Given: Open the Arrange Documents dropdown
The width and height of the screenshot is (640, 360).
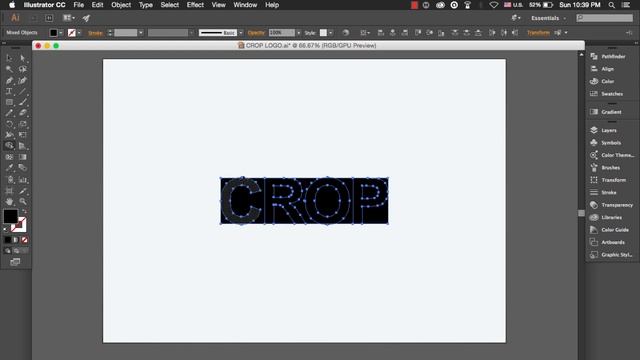Looking at the screenshot, I should (69, 18).
